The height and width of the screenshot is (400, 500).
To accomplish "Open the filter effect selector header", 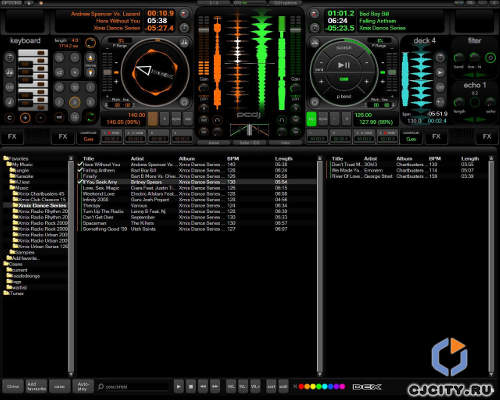I will 474,41.
